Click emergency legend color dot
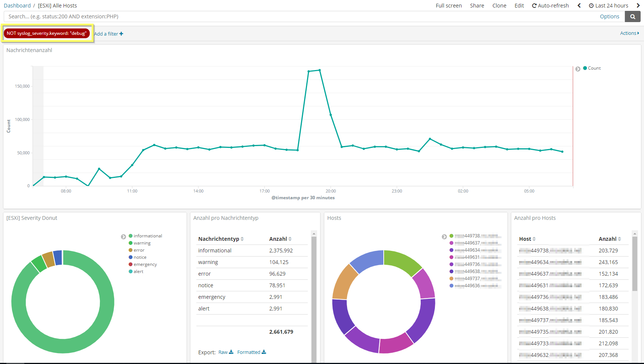644x364 pixels. [x=131, y=264]
